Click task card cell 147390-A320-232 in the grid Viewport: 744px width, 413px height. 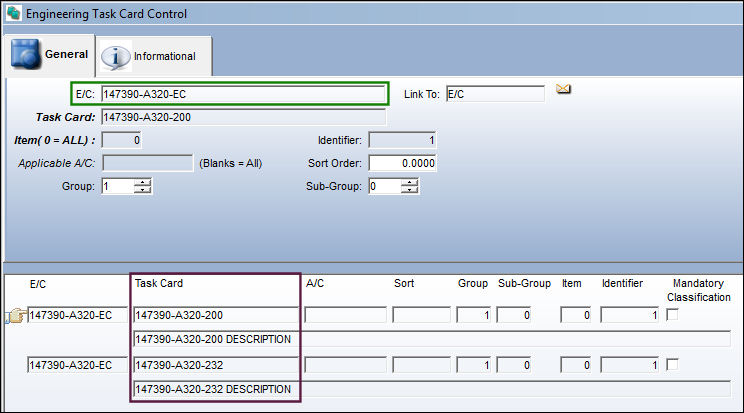[x=216, y=365]
